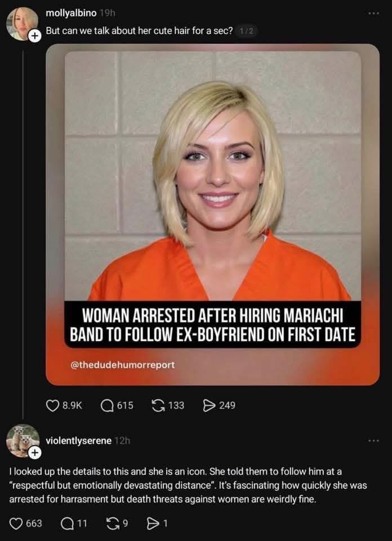Viewport: 392px width, 541px height.
Task: Open the attached mugshot image
Action: point(213,214)
